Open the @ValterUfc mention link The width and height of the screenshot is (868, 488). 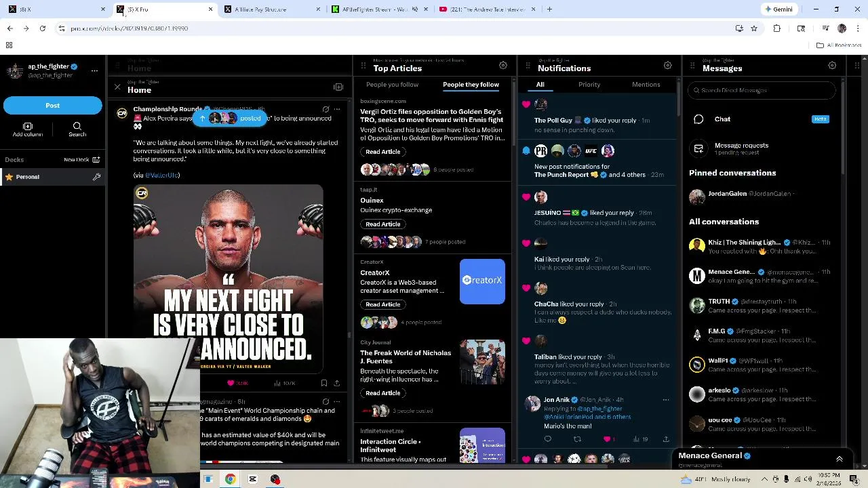click(162, 175)
